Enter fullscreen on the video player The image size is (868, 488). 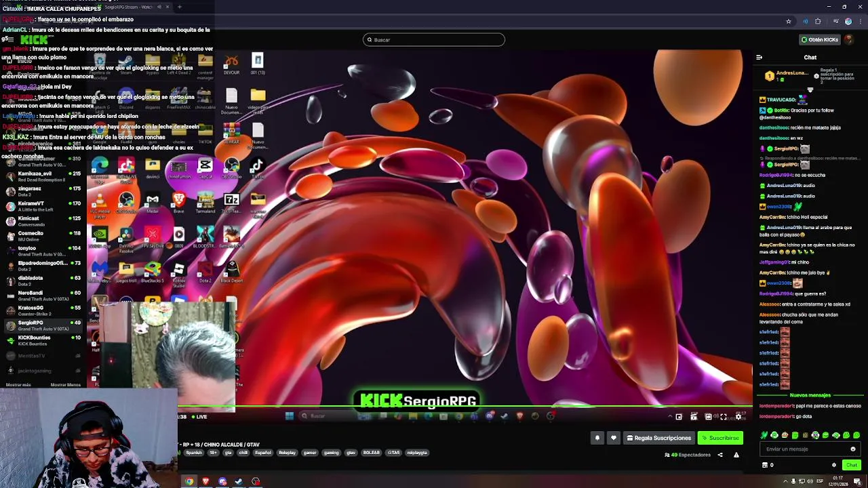pos(724,417)
